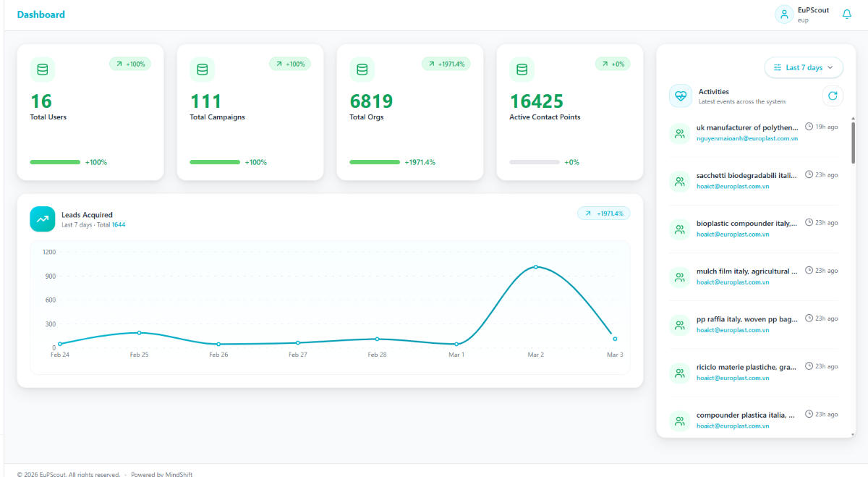Click the Activities heartbeat icon
Viewport: 868px width, 477px height.
tap(681, 96)
